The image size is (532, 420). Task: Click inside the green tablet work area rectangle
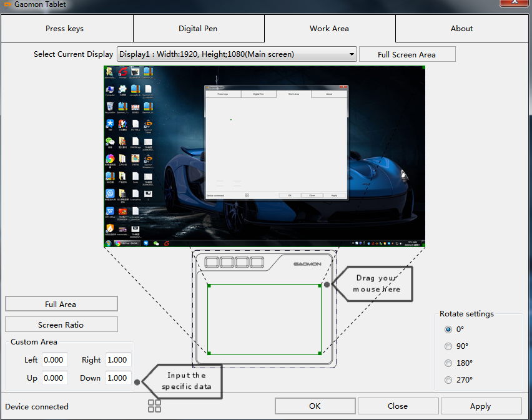pos(264,320)
